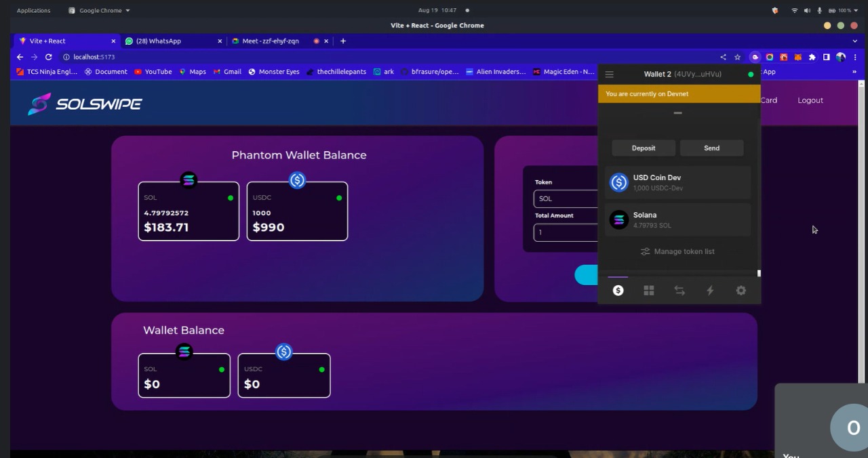The height and width of the screenshot is (458, 868).
Task: Click the MetaMask fox extension icon
Action: (797, 58)
